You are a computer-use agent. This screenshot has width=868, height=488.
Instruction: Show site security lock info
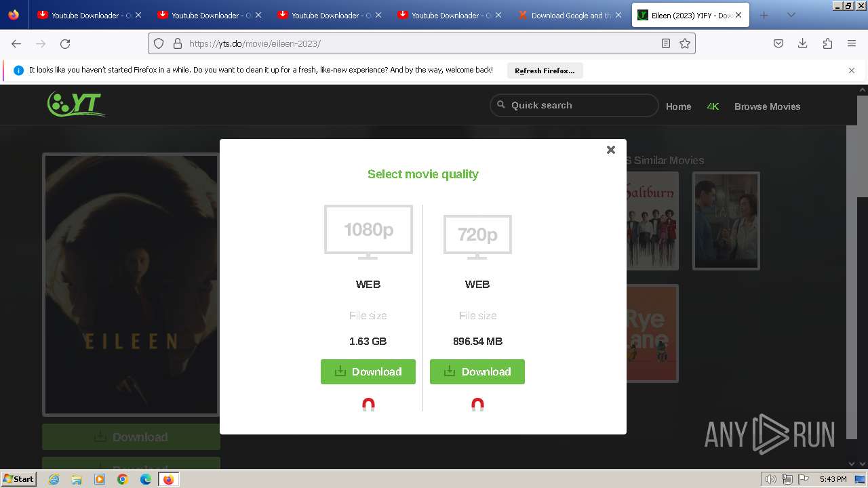point(178,43)
